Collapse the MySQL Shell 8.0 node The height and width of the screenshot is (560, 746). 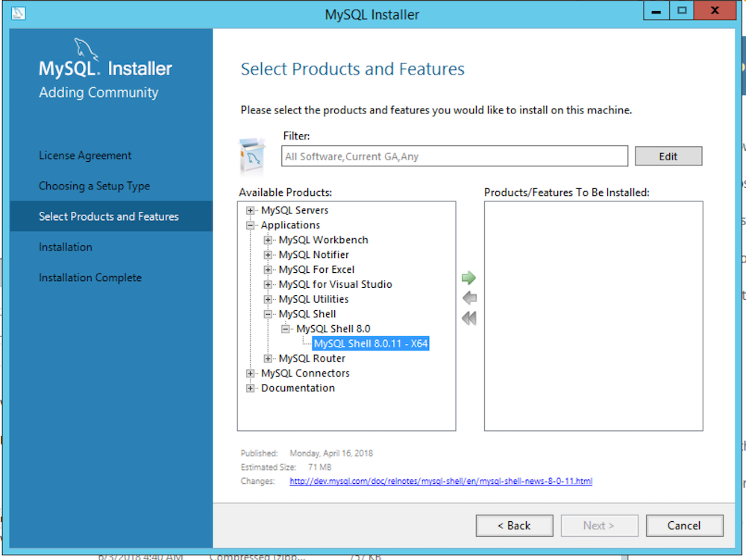click(x=286, y=329)
